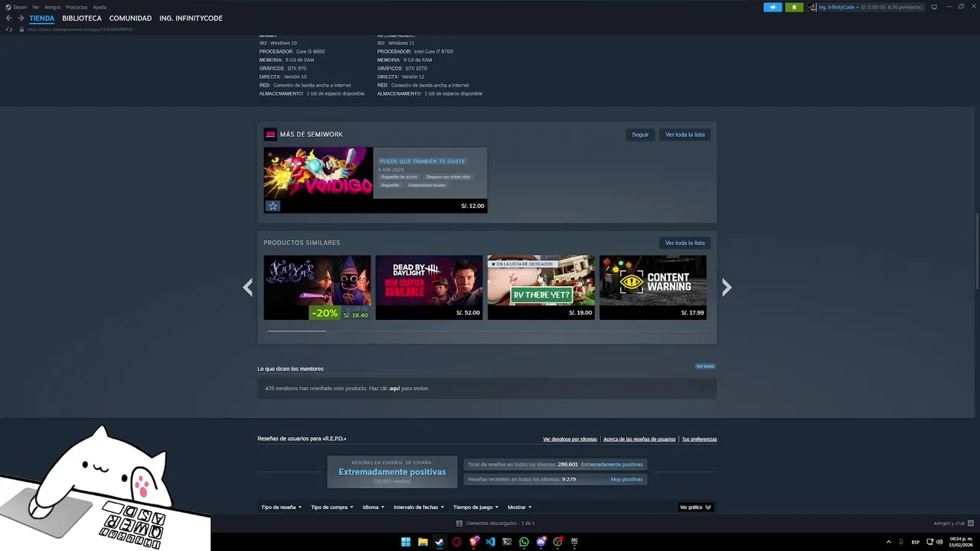Toggle Big Picture mode monitor icon
980x551 pixels.
(934, 7)
